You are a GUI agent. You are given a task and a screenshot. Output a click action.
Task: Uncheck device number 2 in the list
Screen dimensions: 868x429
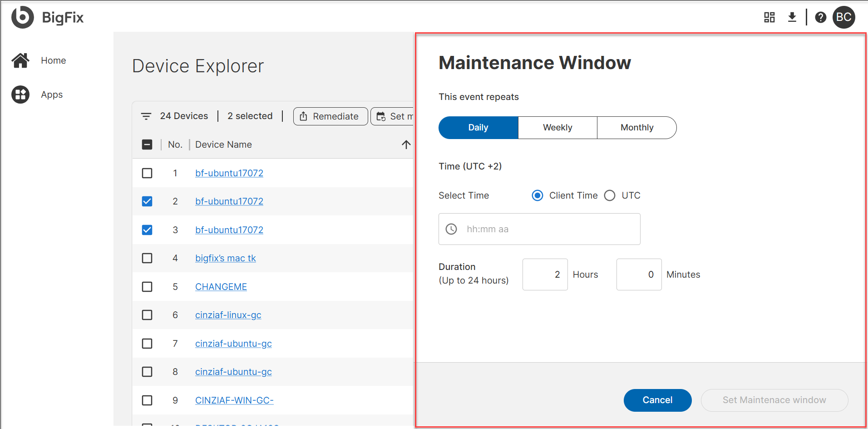[147, 201]
